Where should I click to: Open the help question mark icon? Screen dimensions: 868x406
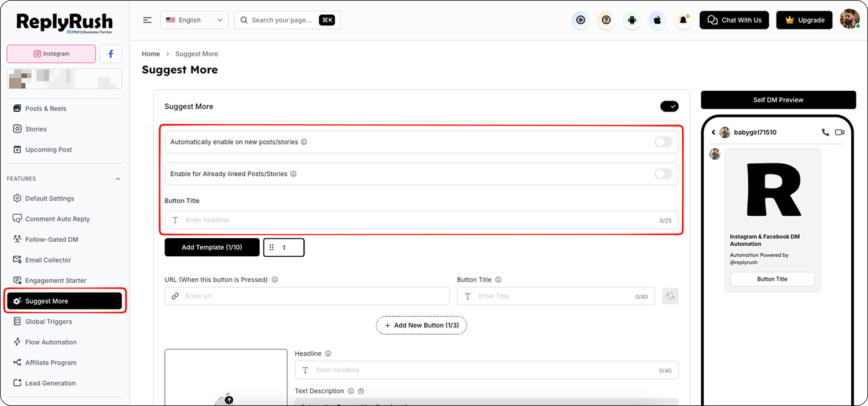coord(606,20)
